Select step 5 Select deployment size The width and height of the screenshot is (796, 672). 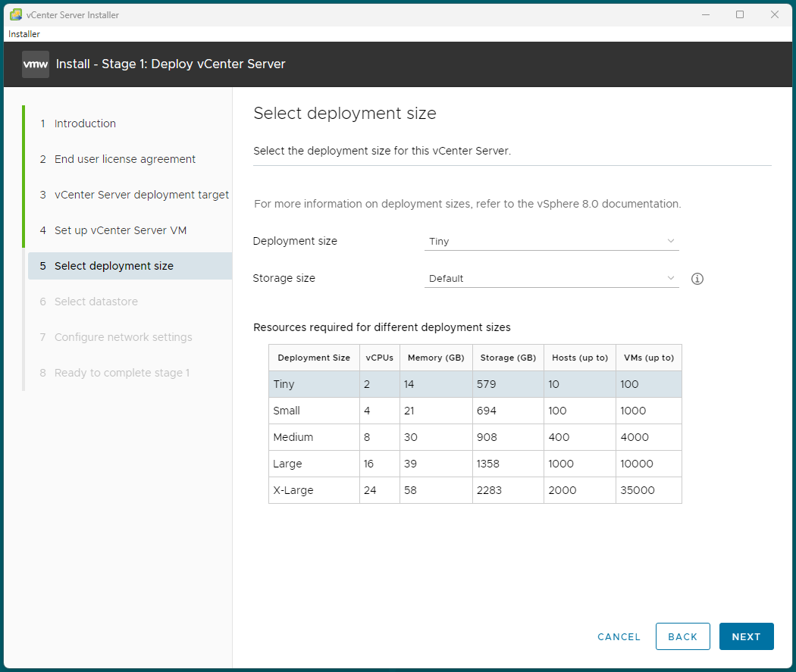(x=130, y=266)
